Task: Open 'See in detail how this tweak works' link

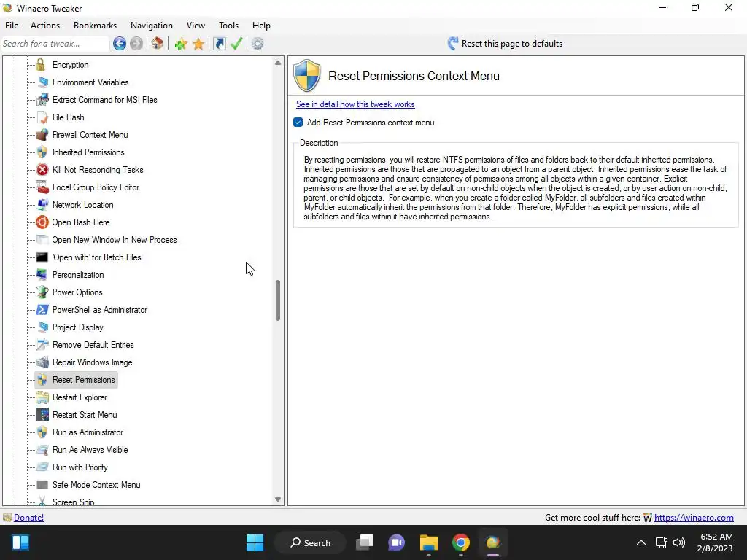Action: (355, 104)
